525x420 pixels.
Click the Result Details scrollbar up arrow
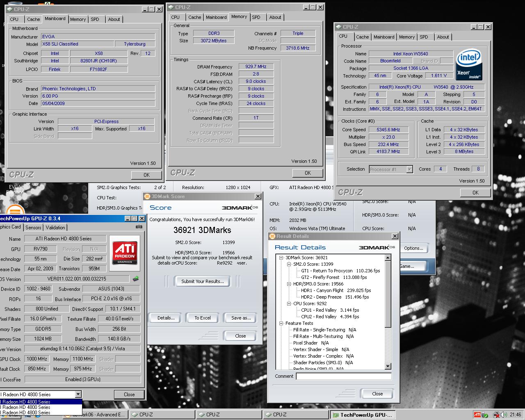point(388,258)
